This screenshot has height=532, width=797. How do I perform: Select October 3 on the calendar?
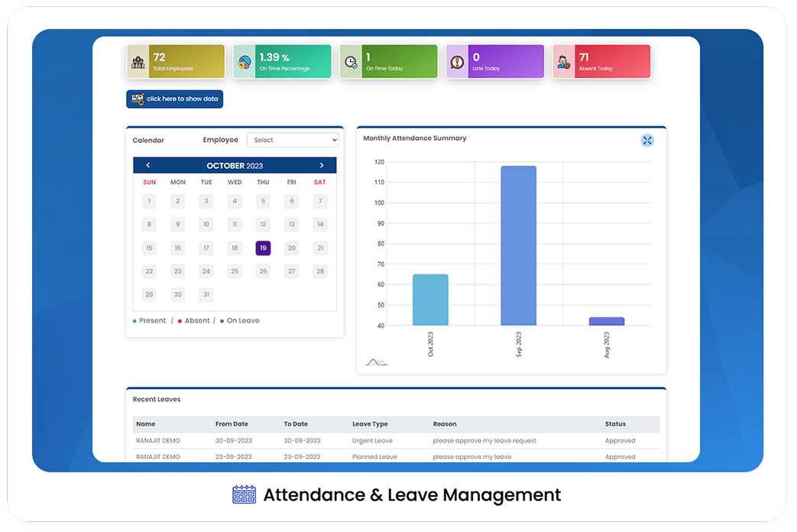point(206,201)
